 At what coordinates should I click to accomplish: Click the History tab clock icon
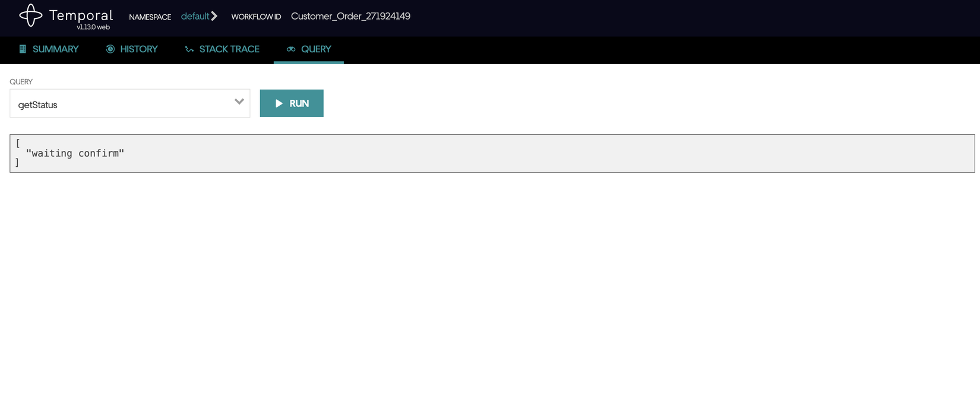point(110,49)
